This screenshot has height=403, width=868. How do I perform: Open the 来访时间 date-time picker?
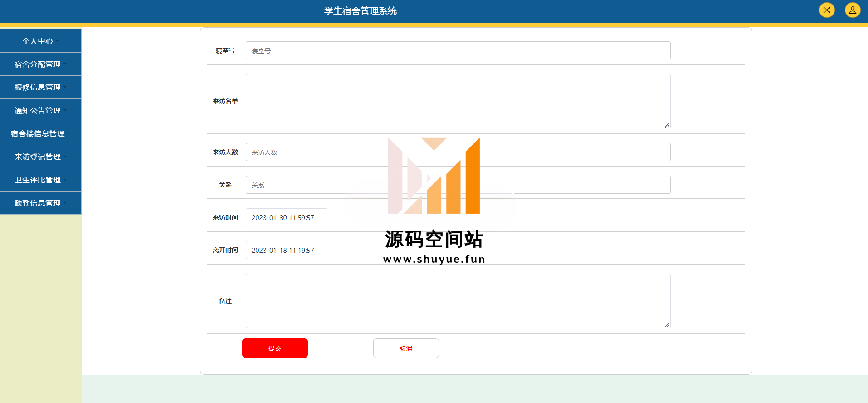pos(286,217)
